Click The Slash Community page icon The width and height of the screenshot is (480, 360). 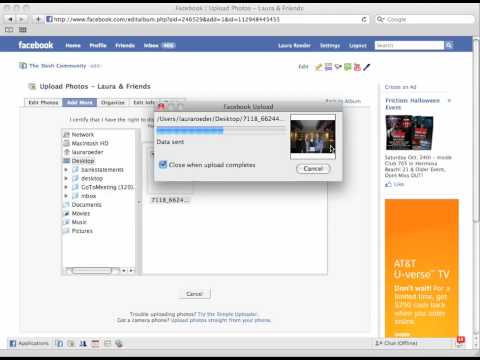pyautogui.click(x=23, y=66)
